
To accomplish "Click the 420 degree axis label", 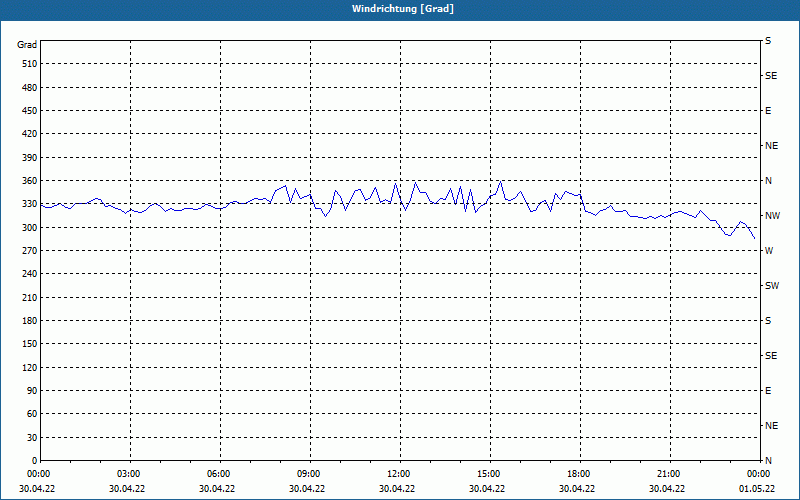I will (30, 134).
